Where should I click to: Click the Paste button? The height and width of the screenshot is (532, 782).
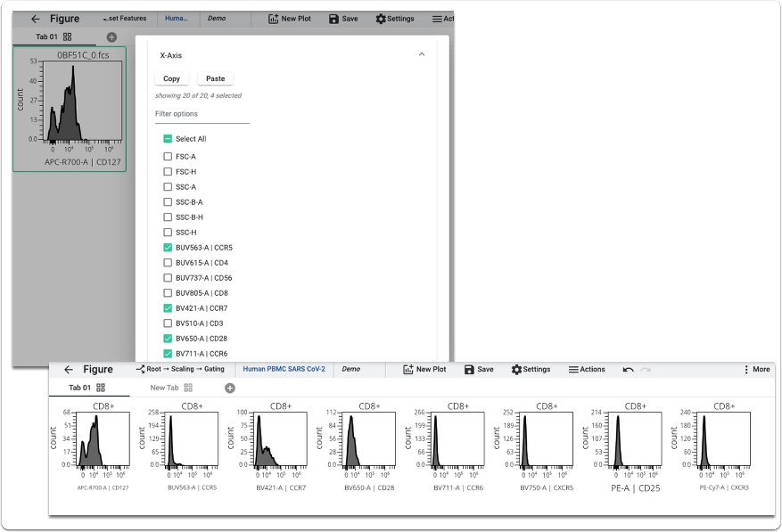click(x=216, y=78)
